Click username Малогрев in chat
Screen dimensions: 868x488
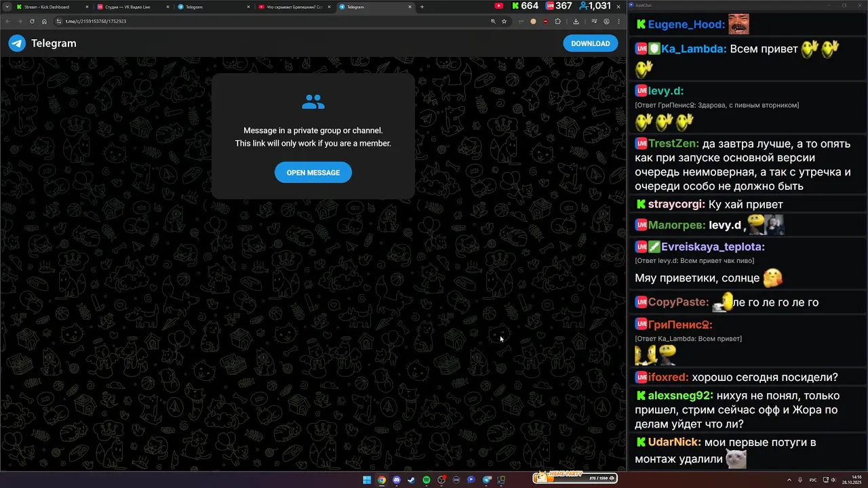(x=677, y=225)
